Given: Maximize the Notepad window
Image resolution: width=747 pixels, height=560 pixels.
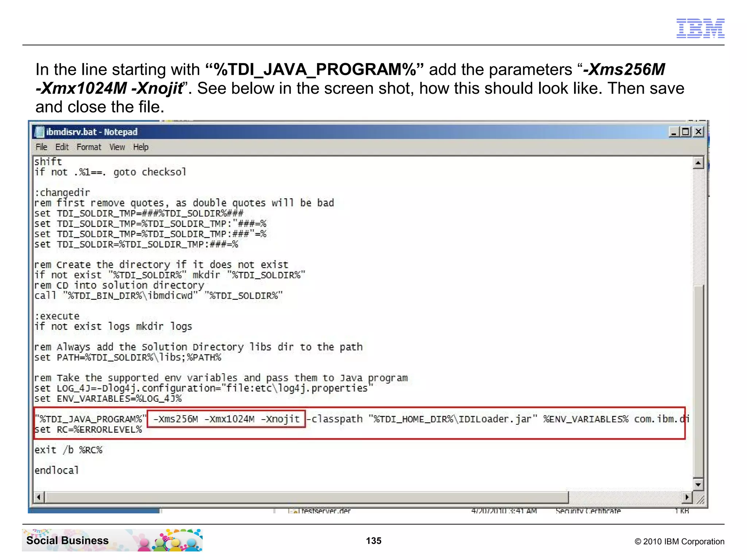Looking at the screenshot, I should (686, 132).
